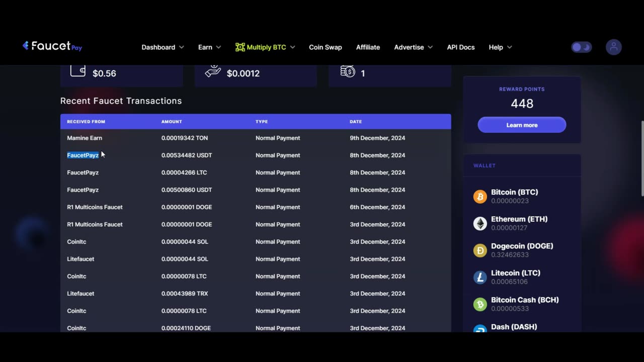Click the Reward Points value 448
The height and width of the screenshot is (362, 644).
click(522, 104)
